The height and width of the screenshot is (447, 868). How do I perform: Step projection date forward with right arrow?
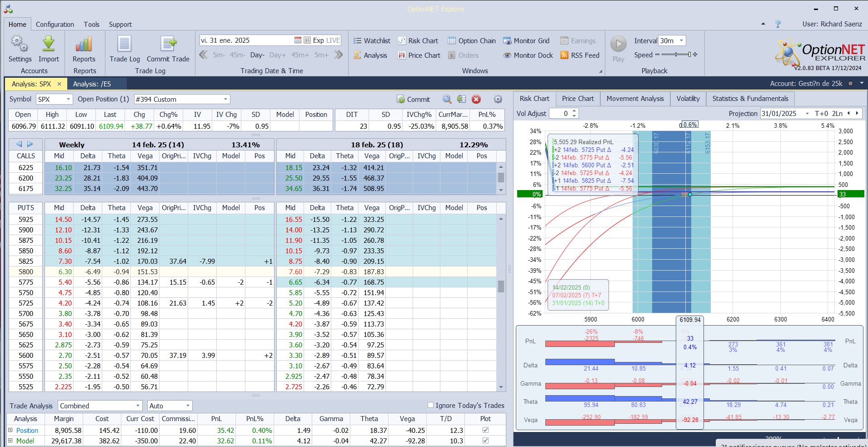click(x=857, y=113)
